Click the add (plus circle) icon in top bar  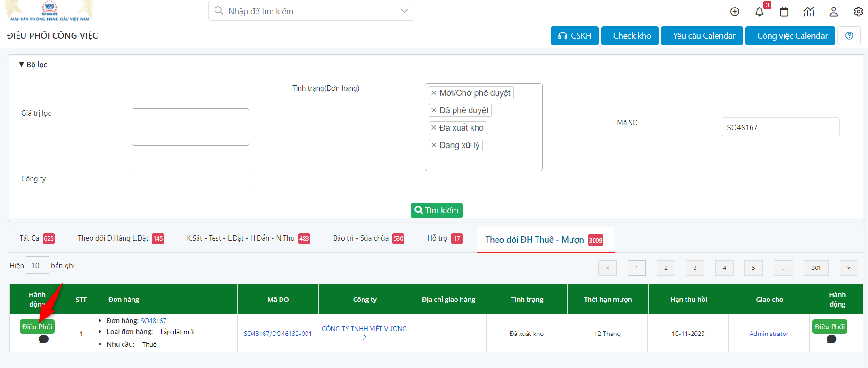pos(735,12)
